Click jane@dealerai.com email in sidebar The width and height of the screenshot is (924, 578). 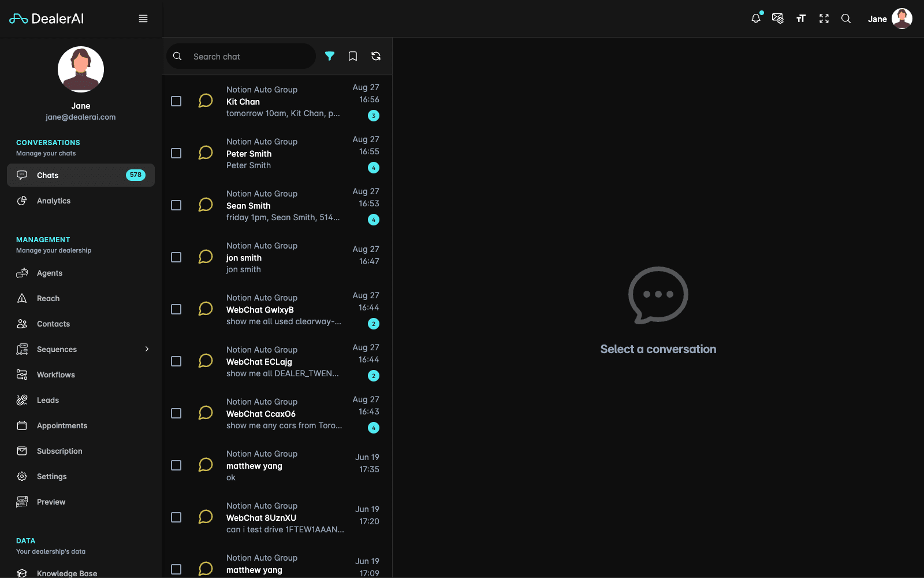click(81, 117)
